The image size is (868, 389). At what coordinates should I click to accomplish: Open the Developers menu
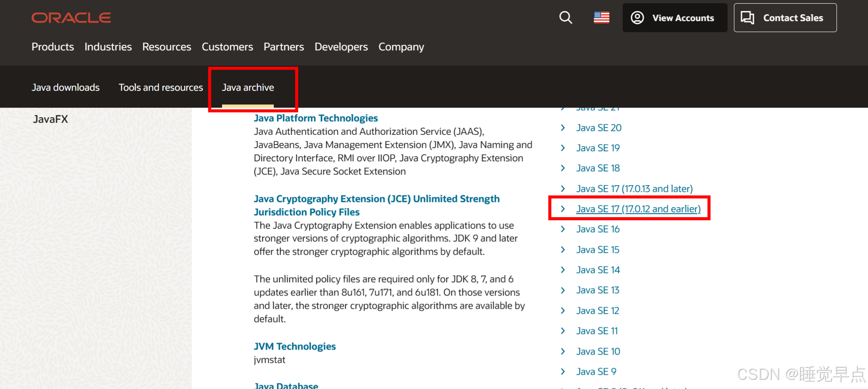point(341,47)
